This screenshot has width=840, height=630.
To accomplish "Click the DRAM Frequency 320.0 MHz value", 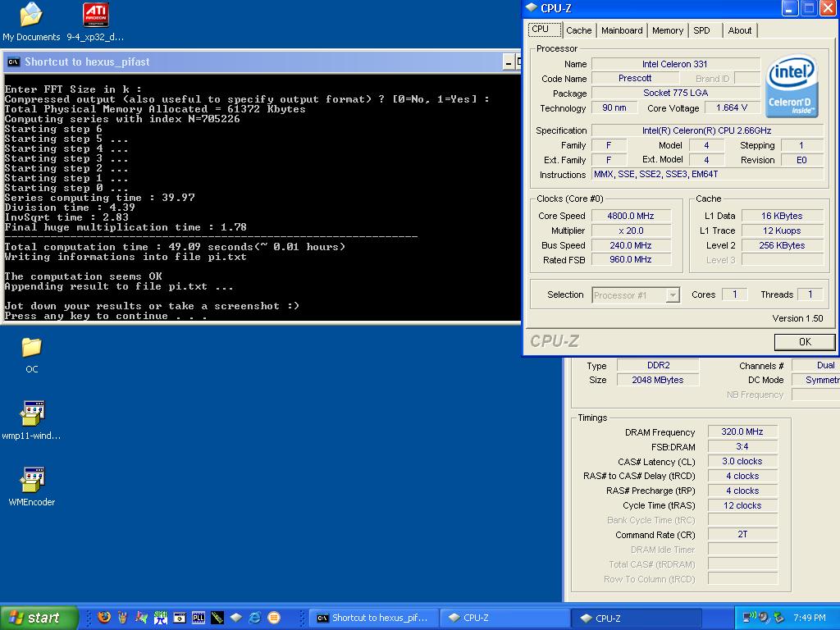I will [x=742, y=431].
